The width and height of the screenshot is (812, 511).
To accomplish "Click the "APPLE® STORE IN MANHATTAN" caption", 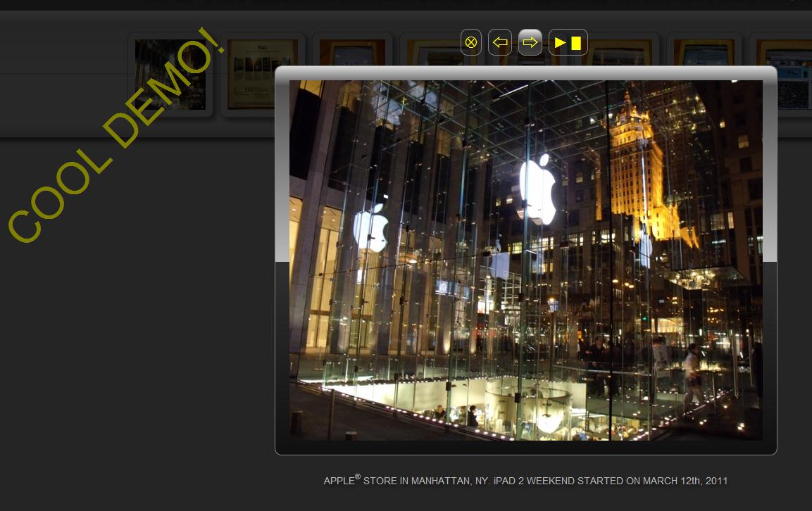I will [525, 481].
